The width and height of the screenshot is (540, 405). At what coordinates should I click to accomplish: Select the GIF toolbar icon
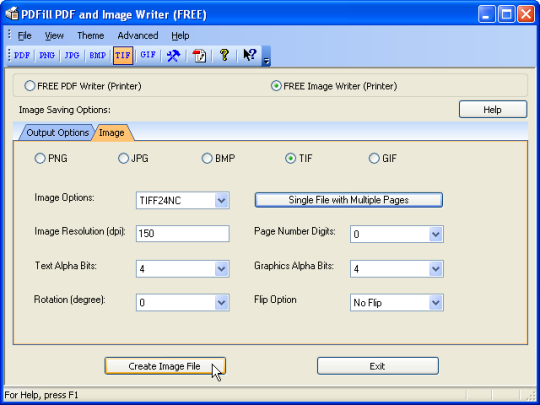pyautogui.click(x=148, y=55)
